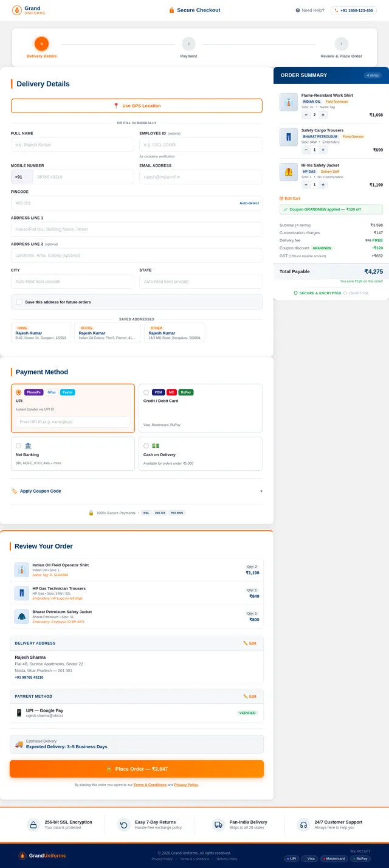The height and width of the screenshot is (868, 389).
Task: Go to Payment step 2 in progress bar
Action: point(188,44)
